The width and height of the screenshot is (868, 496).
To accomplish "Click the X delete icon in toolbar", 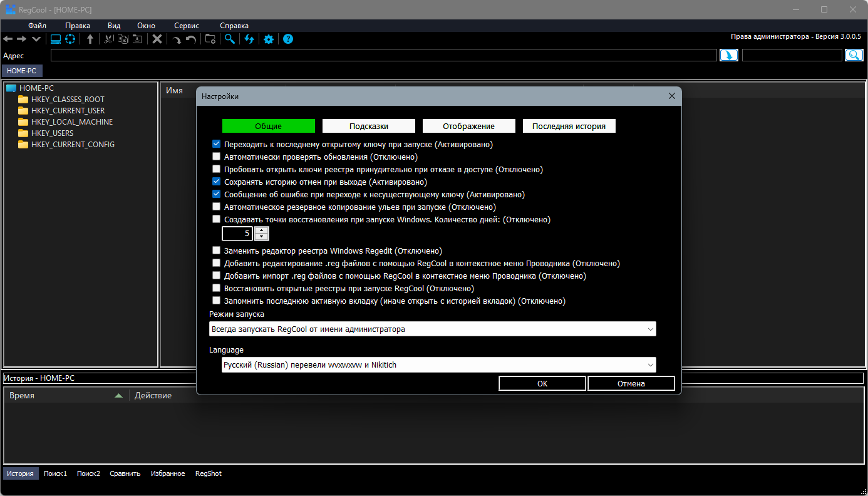I will click(157, 39).
